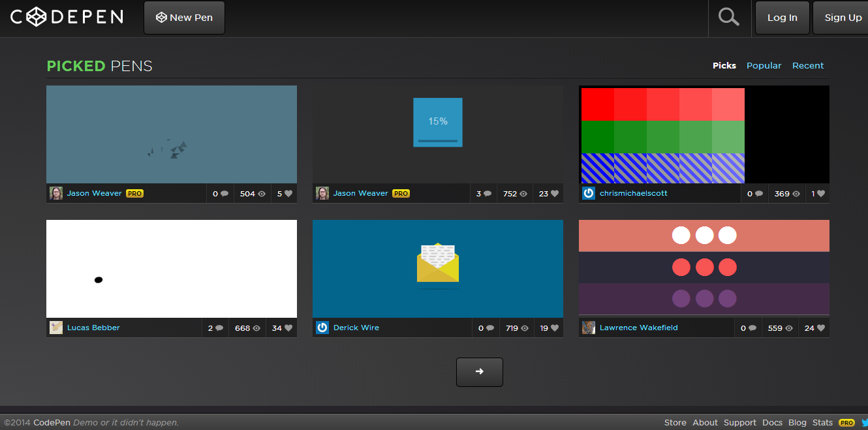Heart Derick Wire's pen with 19 likes
This screenshot has width=868, height=430.
tap(550, 328)
